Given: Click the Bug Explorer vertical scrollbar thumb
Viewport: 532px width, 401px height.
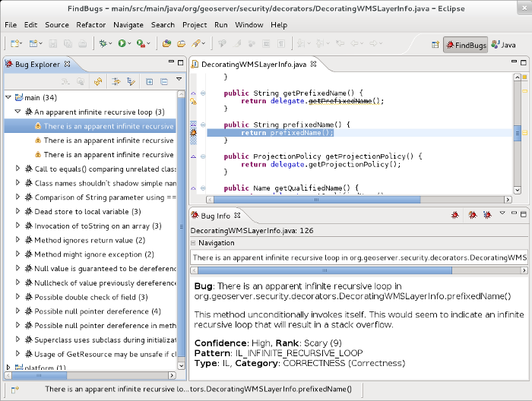Looking at the screenshot, I should click(181, 226).
